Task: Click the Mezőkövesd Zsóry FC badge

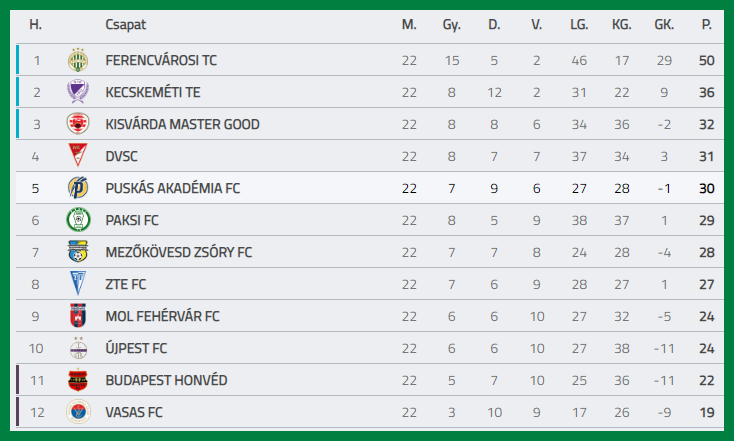Action: click(78, 252)
